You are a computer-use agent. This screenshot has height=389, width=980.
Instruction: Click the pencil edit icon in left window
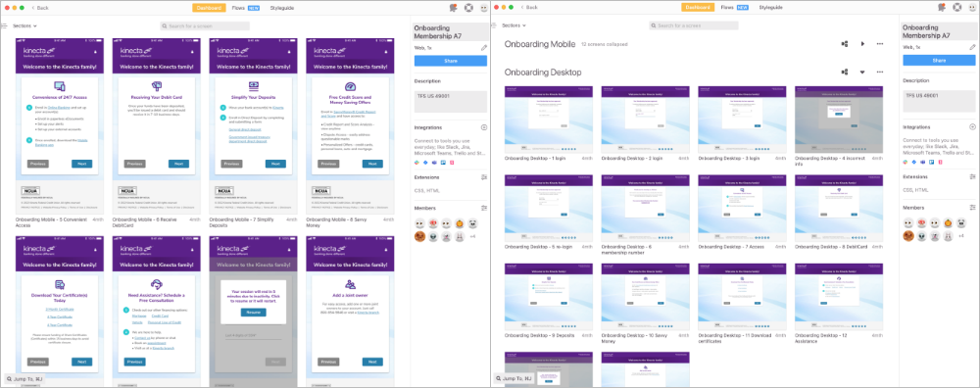[x=484, y=48]
